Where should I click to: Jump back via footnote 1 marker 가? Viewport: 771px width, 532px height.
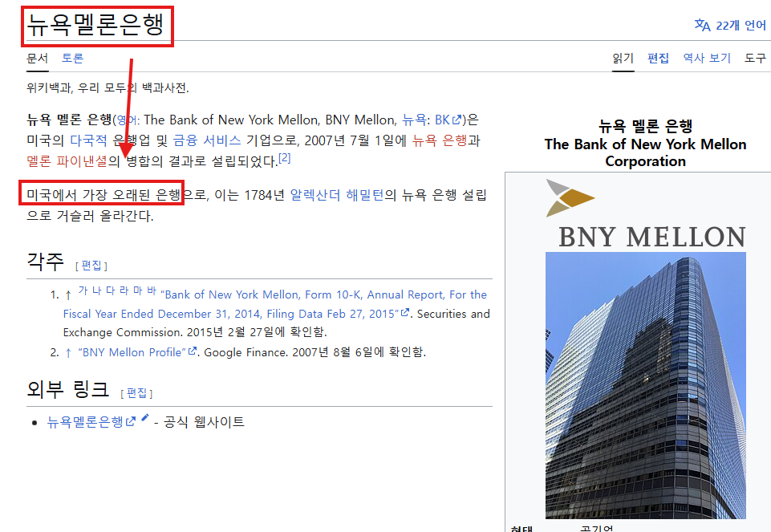[x=83, y=290]
